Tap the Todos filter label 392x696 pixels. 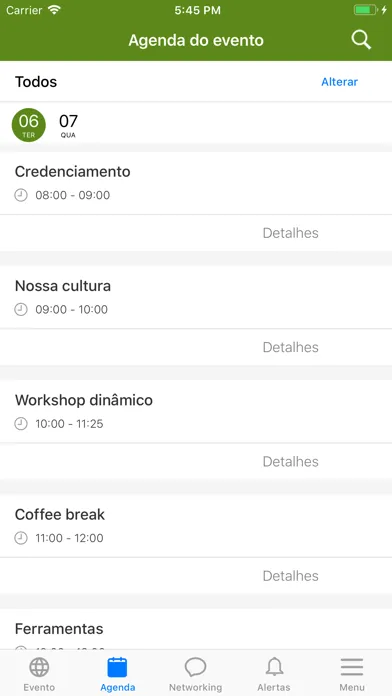[36, 82]
